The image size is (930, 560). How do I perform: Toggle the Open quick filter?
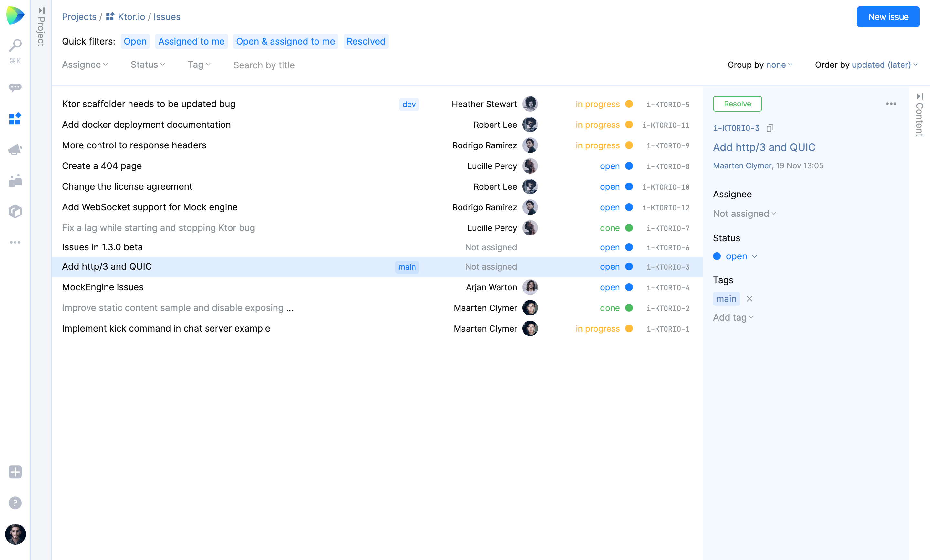pos(135,41)
